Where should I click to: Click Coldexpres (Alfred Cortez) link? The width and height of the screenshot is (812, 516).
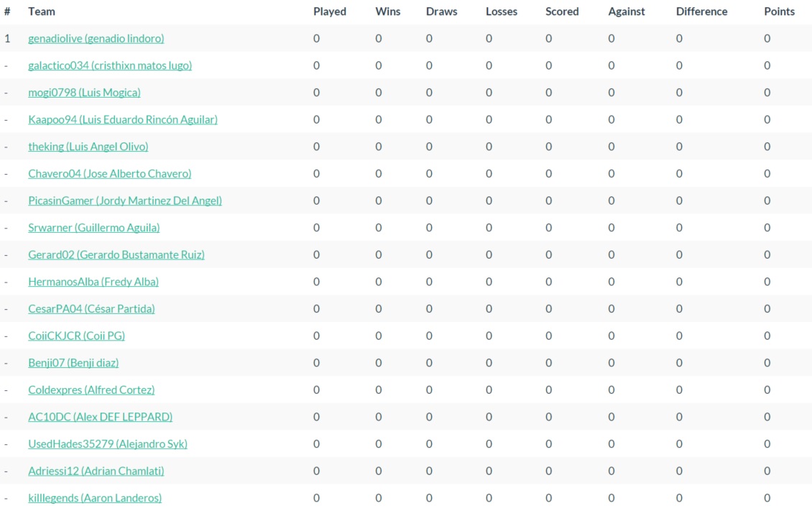click(91, 390)
